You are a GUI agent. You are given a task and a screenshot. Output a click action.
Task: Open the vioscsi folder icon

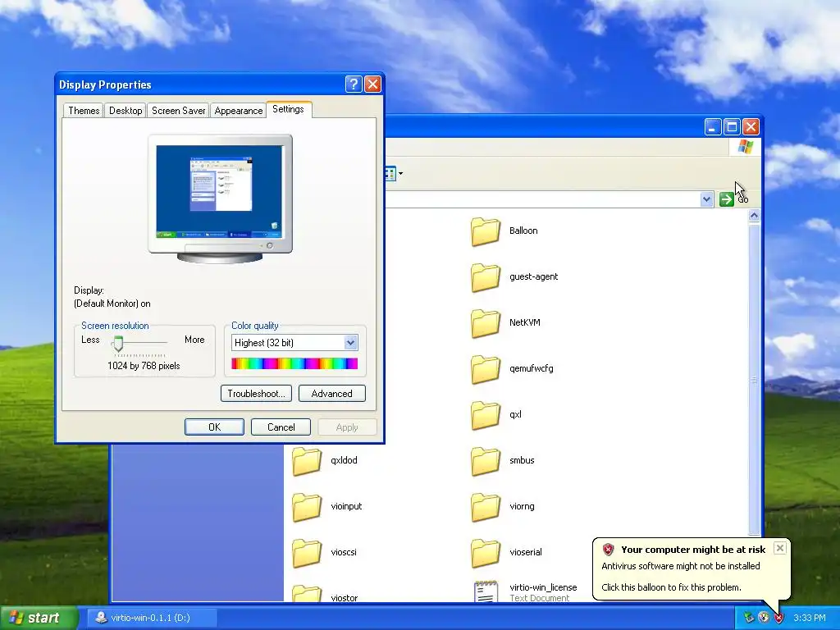(307, 553)
